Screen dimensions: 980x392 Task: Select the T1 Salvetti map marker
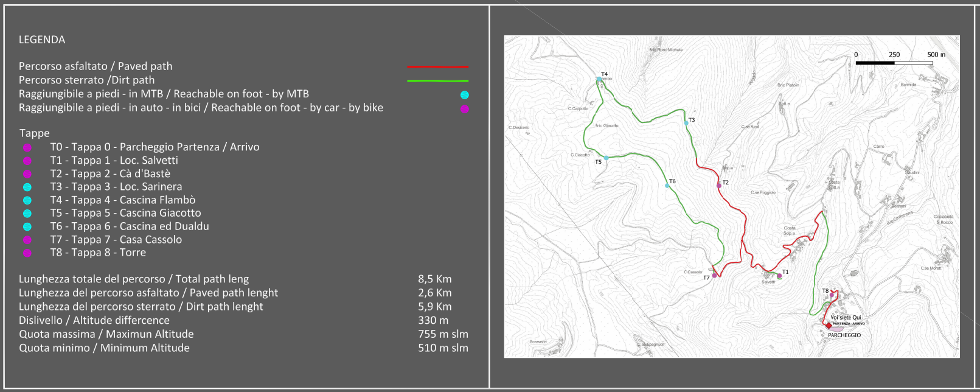(x=779, y=276)
